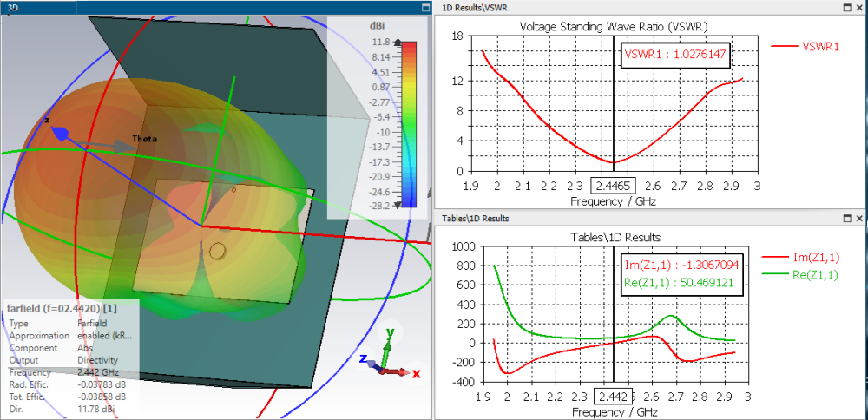Screen dimensions: 868x420
Task: Click the VSWR1 : 1.0276147 marker readout
Action: 675,54
